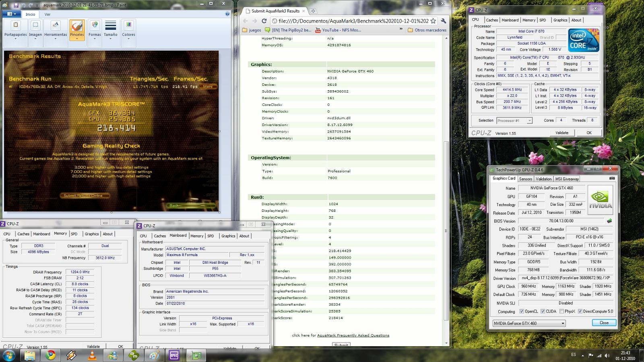Open the GPU selector dropdown NVIDIA GeForce GTX 460
644x362 pixels.
pos(529,323)
